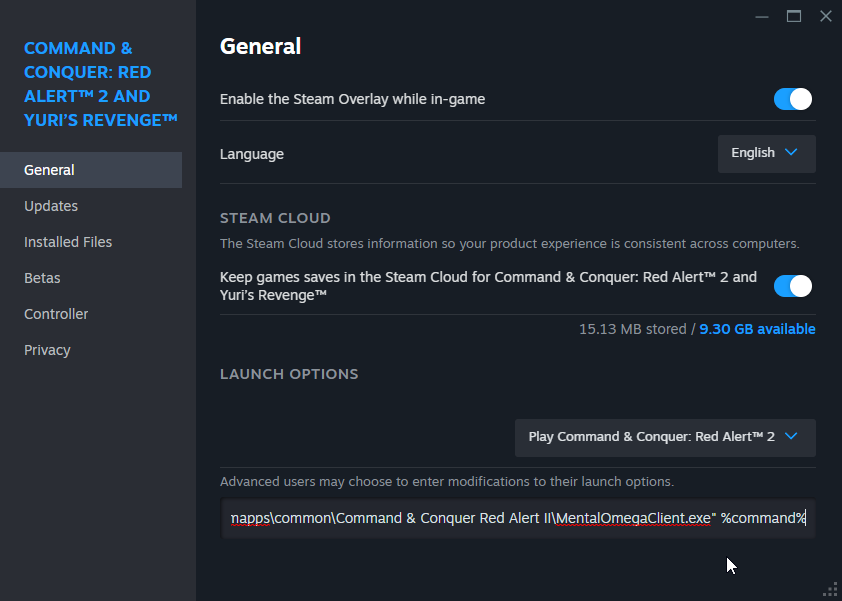
Task: Open the Controller settings
Action: point(56,314)
